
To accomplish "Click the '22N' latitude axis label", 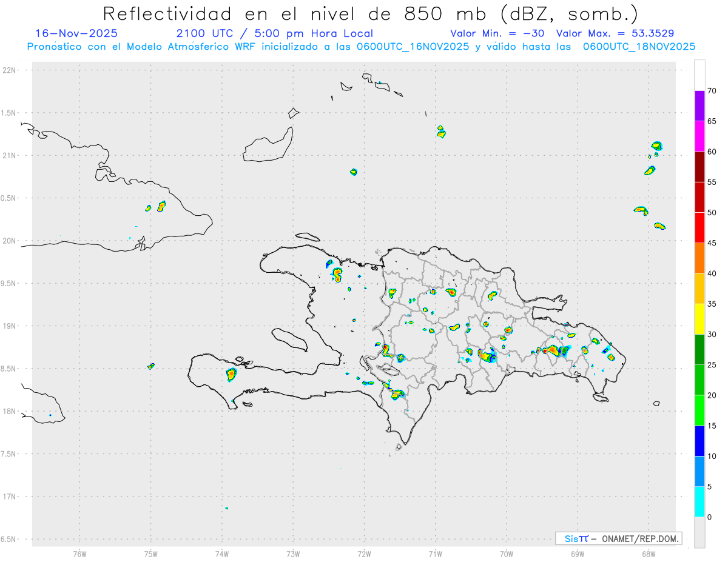I will 10,70.
